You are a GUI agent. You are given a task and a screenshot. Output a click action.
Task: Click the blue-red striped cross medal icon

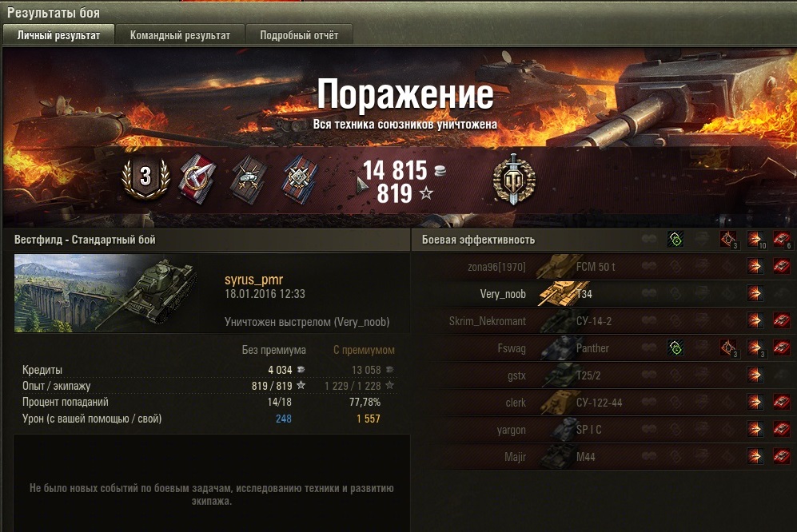tap(300, 179)
